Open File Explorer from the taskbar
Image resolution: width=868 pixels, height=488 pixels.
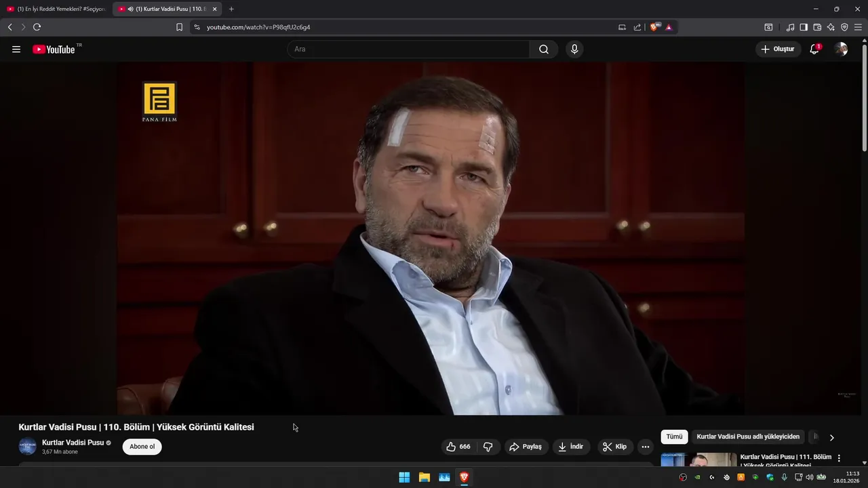pyautogui.click(x=425, y=477)
